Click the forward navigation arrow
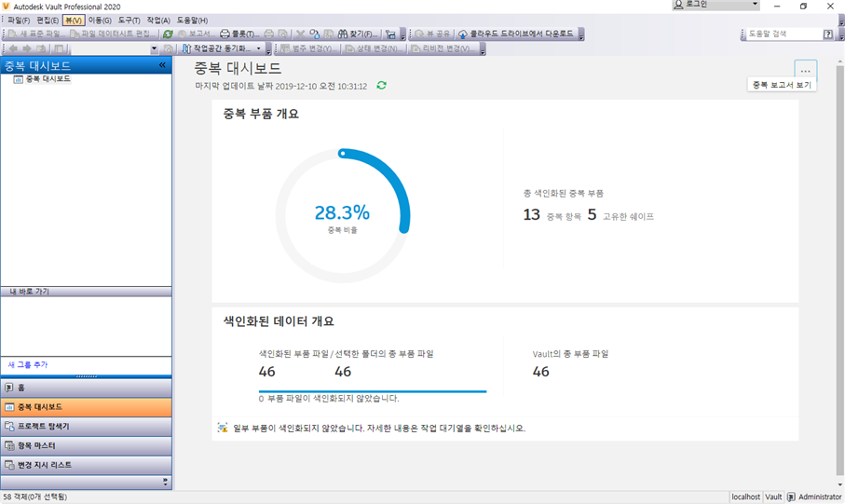 pos(27,49)
